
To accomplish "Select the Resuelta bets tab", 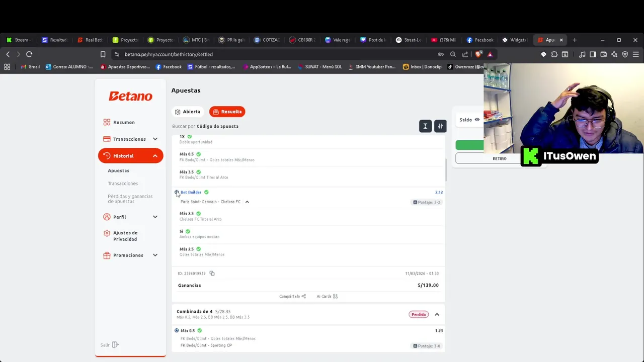I will coord(227,112).
